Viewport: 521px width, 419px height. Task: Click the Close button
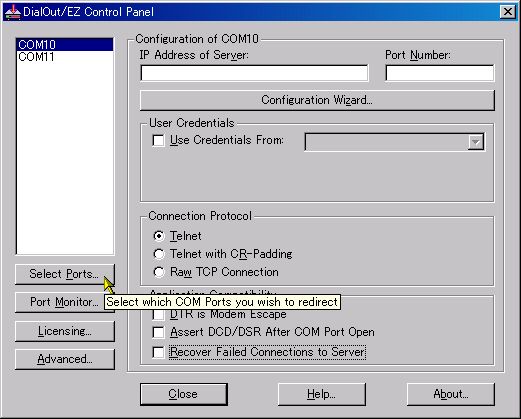(184, 394)
